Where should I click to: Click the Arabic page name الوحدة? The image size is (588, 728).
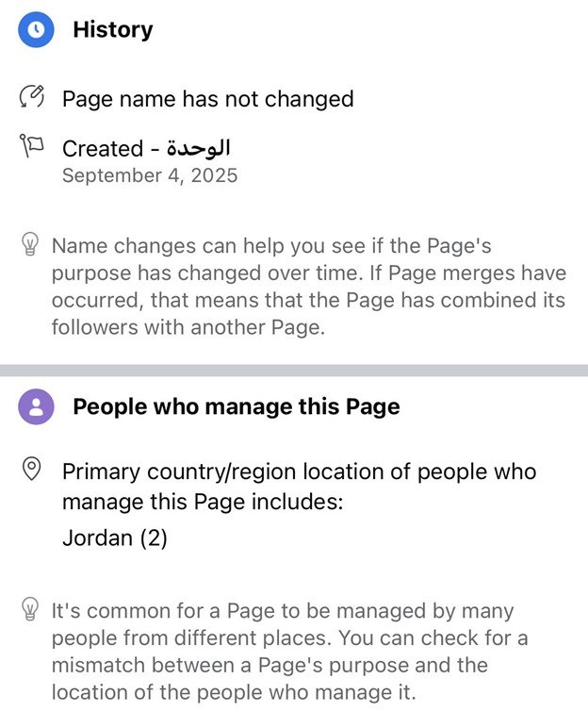pyautogui.click(x=198, y=148)
